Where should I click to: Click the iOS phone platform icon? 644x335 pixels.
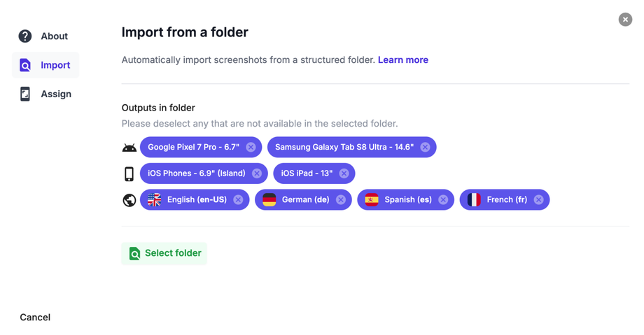tap(129, 173)
